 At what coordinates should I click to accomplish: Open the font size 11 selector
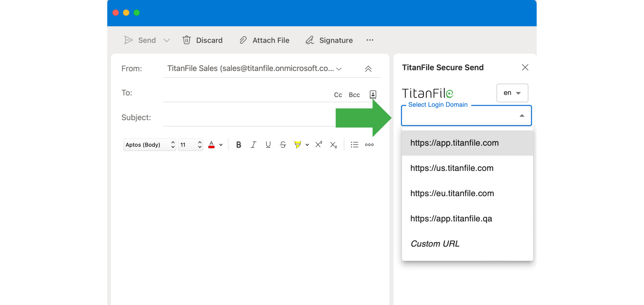pos(190,145)
